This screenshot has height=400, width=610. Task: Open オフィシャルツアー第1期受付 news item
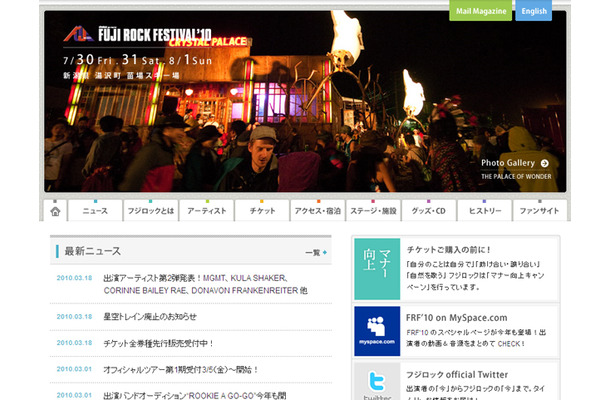tap(181, 370)
